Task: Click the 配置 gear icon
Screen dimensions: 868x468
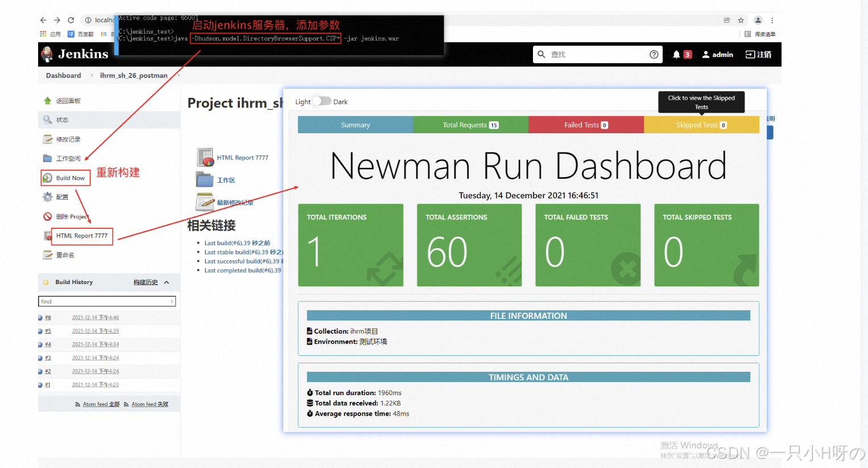Action: coord(48,197)
